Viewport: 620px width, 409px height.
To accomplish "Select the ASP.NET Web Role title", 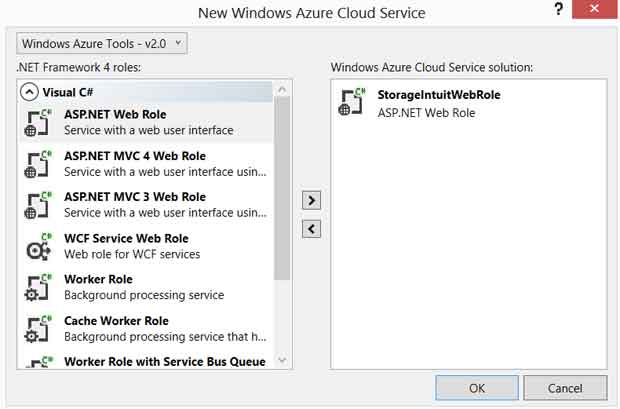I will pyautogui.click(x=115, y=115).
